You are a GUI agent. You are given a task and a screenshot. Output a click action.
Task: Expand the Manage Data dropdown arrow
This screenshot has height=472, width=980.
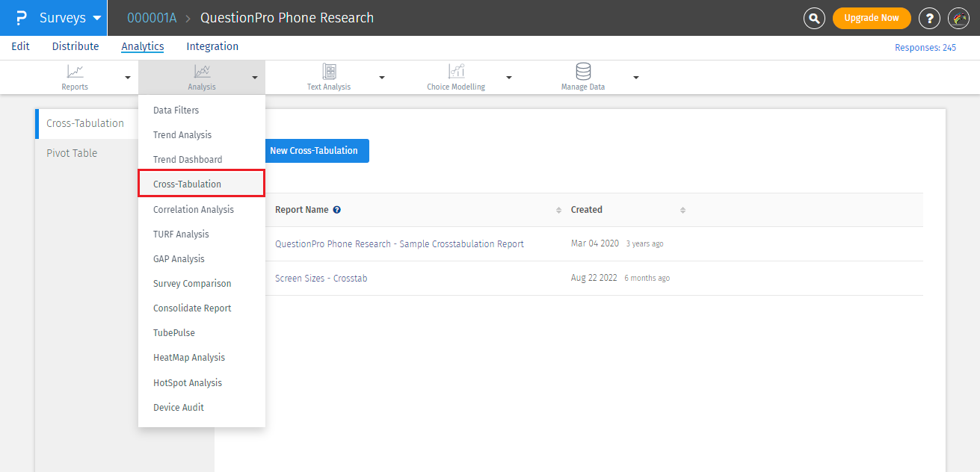pyautogui.click(x=636, y=78)
